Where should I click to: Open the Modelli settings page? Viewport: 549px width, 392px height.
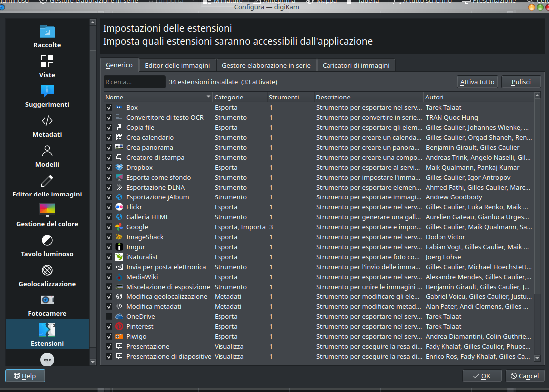click(x=47, y=156)
